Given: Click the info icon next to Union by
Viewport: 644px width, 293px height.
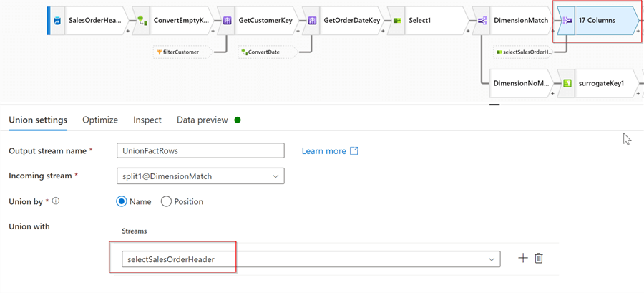Looking at the screenshot, I should coord(56,201).
